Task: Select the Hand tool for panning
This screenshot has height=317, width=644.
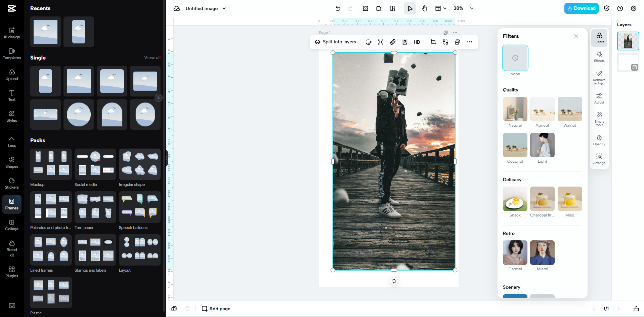Action: tap(424, 8)
